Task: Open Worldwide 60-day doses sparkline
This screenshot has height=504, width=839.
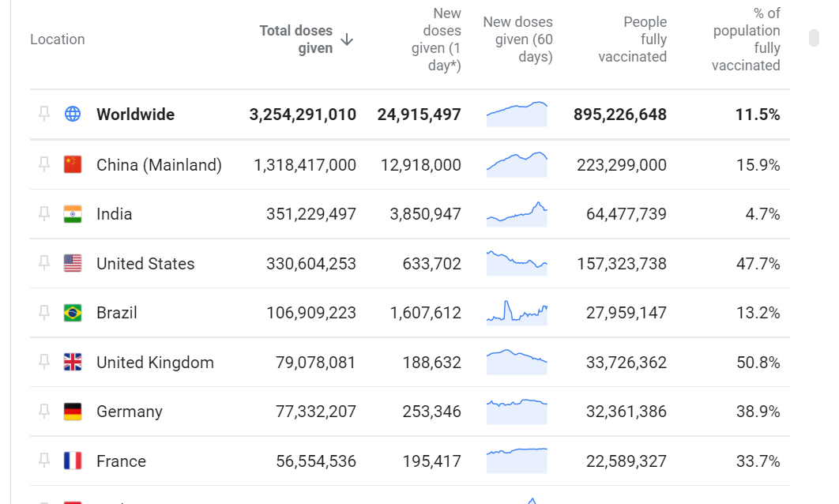Action: (517, 114)
